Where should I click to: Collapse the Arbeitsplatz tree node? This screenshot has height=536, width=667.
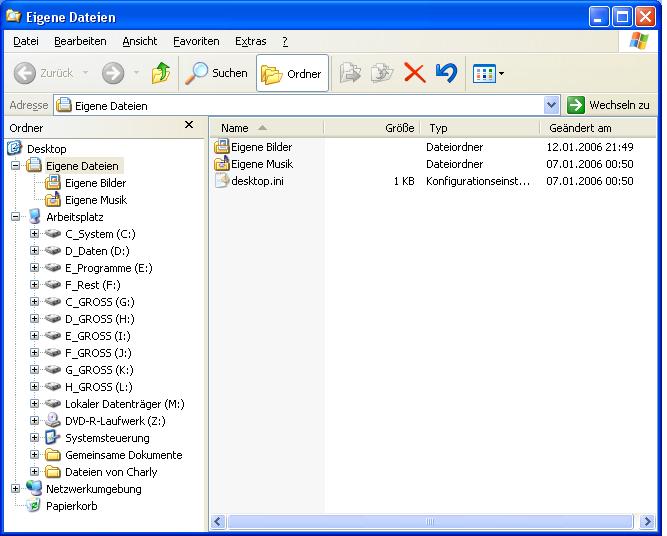coord(15,217)
